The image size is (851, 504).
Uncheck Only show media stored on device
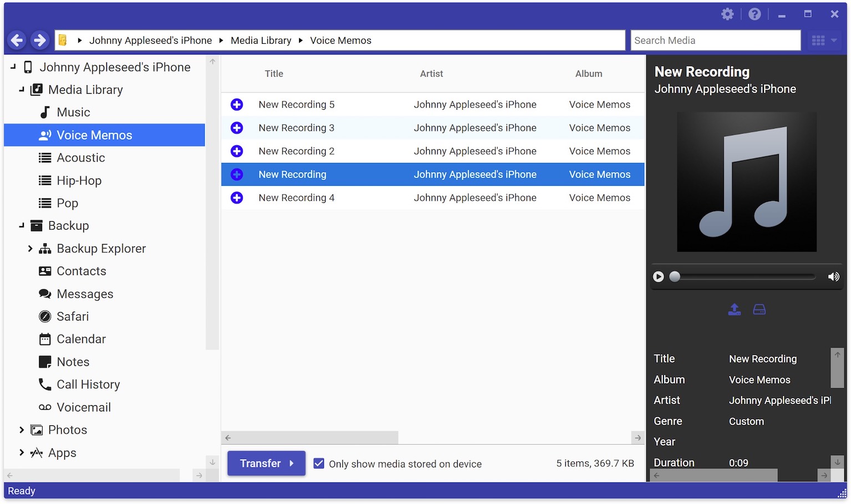[x=319, y=464]
